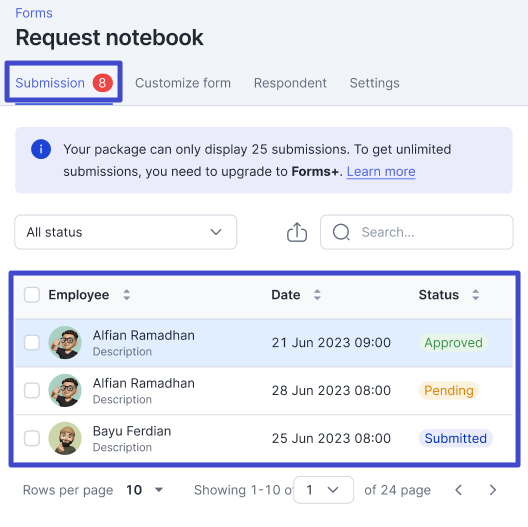528x527 pixels.
Task: Sort table by Date column arrows
Action: click(x=317, y=295)
